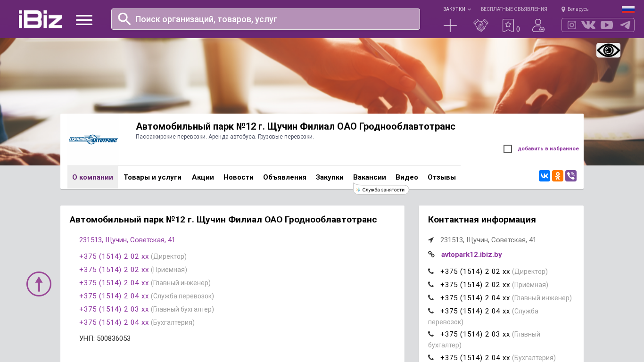The image size is (644, 362).
Task: Open the Закупки tab in company menu
Action: tap(330, 177)
